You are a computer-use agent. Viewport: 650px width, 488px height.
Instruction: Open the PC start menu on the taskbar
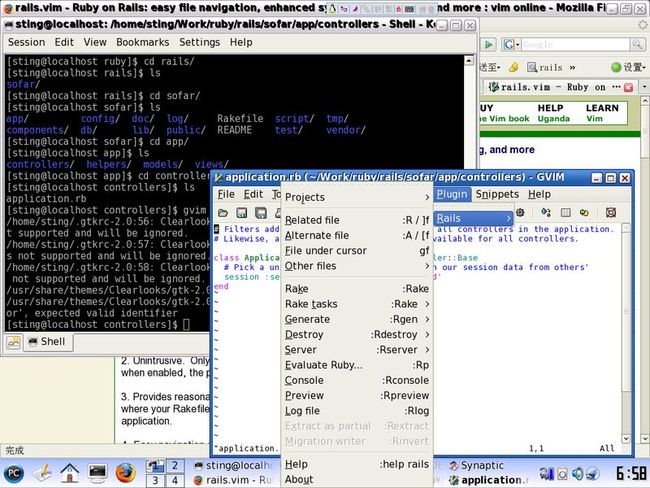(14, 473)
